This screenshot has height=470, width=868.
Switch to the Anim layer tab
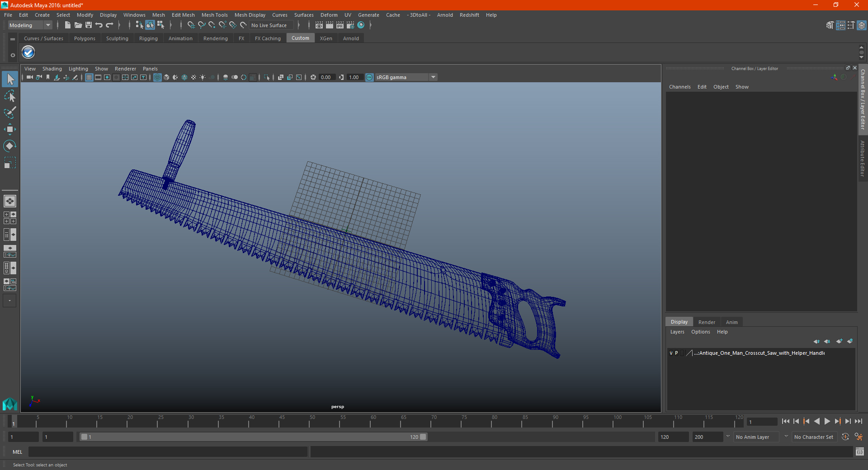point(731,322)
